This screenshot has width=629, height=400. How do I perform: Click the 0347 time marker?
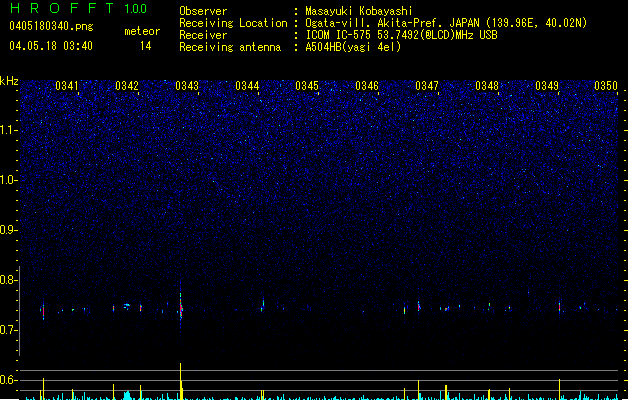pos(427,86)
